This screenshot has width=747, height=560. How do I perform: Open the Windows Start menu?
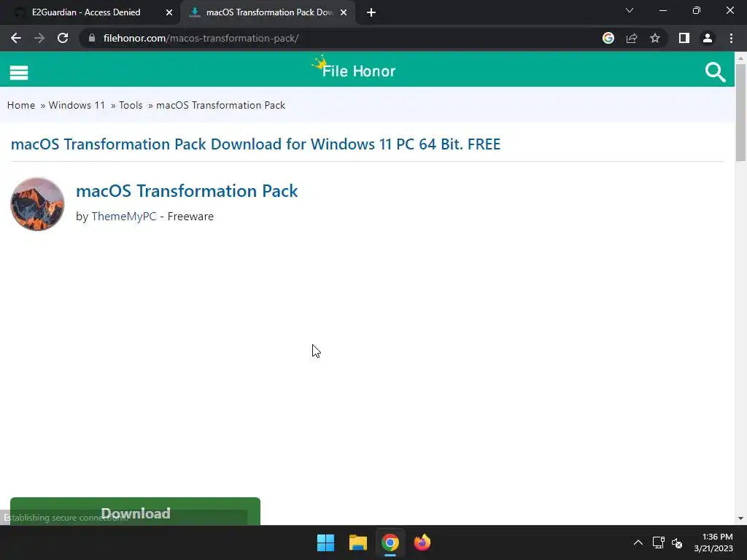[326, 542]
